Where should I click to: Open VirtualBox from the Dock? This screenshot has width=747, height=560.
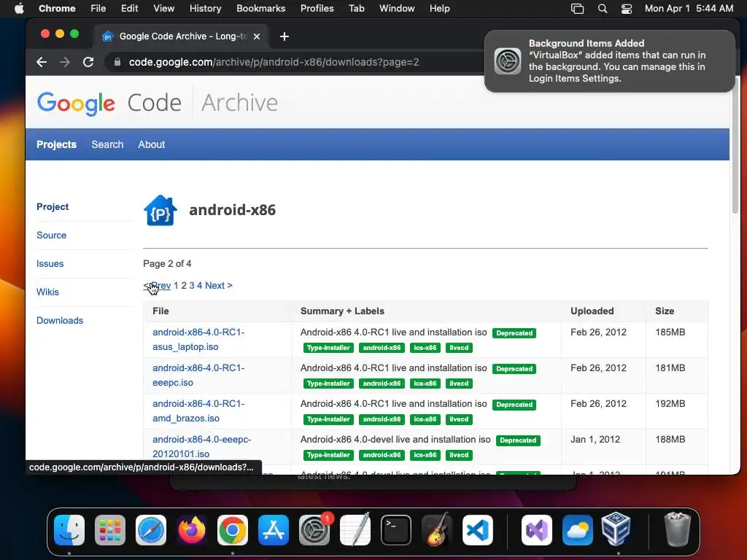616,529
